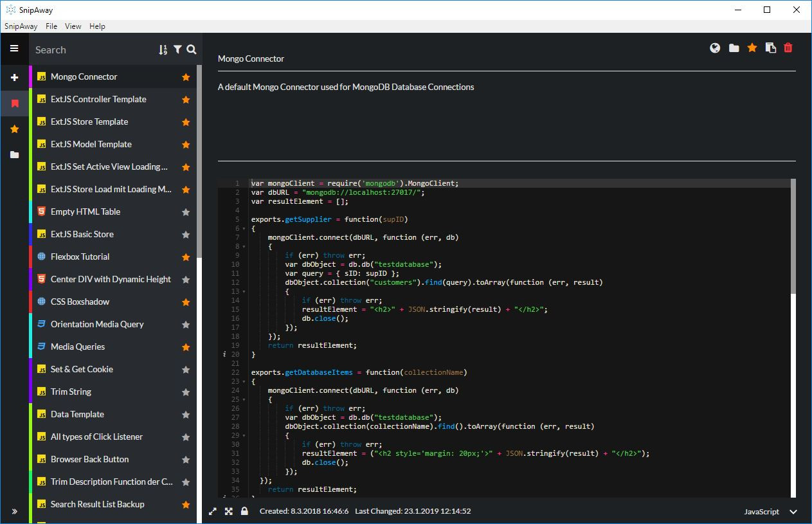Viewport: 812px width, 524px height.
Task: Toggle the lock icon in status bar
Action: point(244,511)
